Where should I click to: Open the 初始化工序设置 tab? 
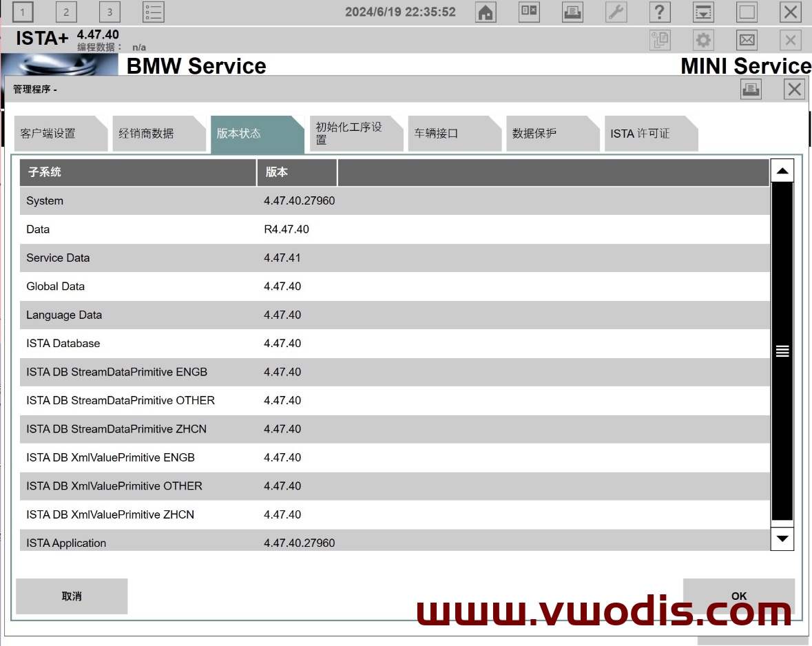(356, 134)
